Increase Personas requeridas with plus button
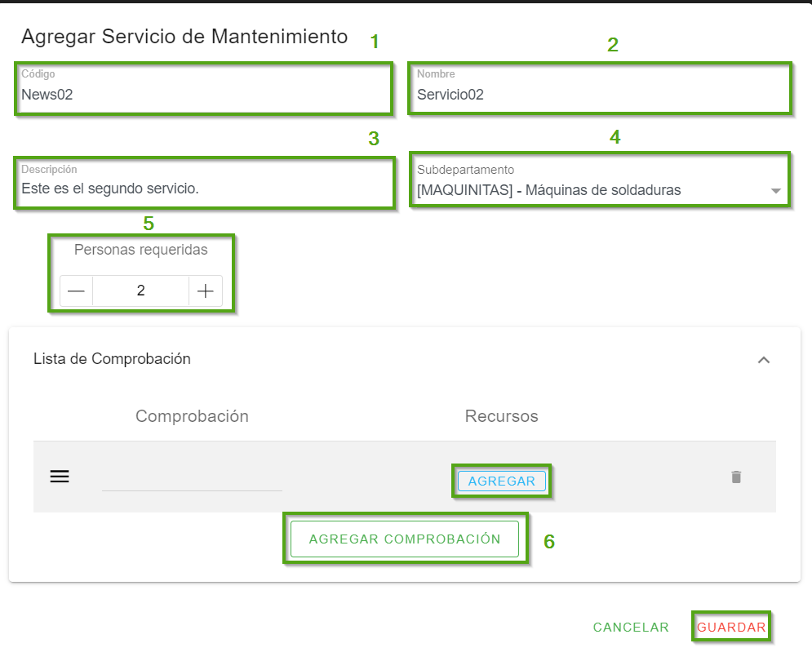 (x=205, y=291)
